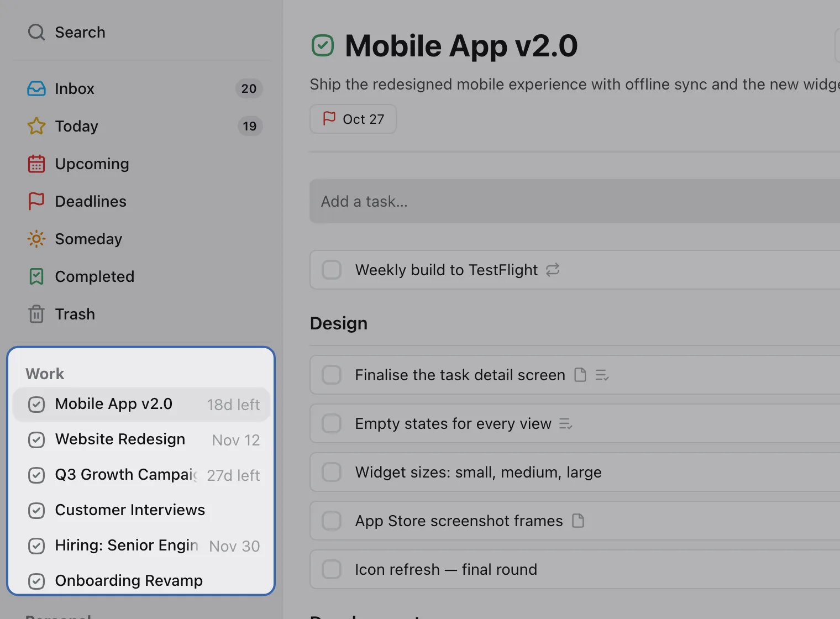
Task: Open the Oct 27 deadline button
Action: point(353,119)
